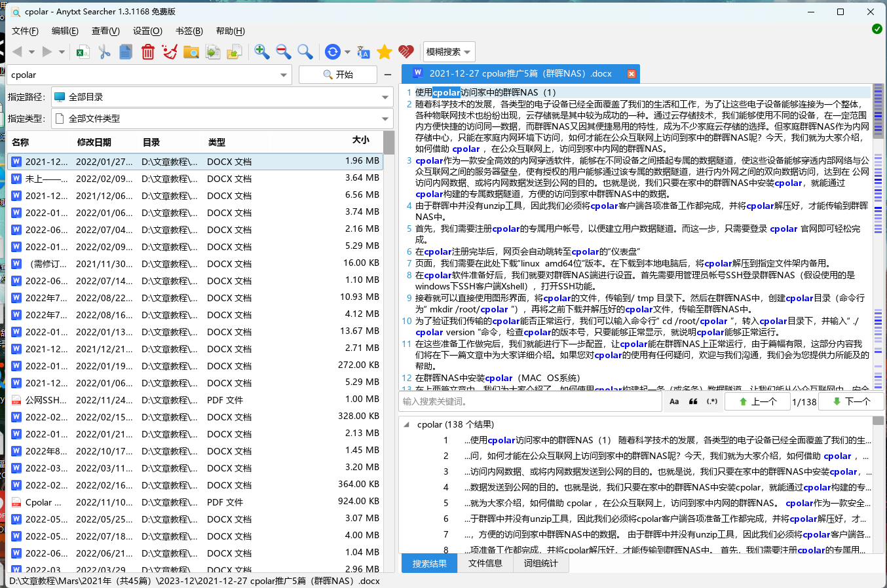Image resolution: width=887 pixels, height=588 pixels.
Task: Jump to previous match with 上一个
Action: point(757,401)
